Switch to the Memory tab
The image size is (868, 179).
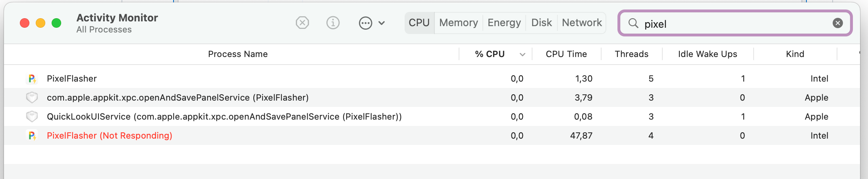[x=458, y=23]
